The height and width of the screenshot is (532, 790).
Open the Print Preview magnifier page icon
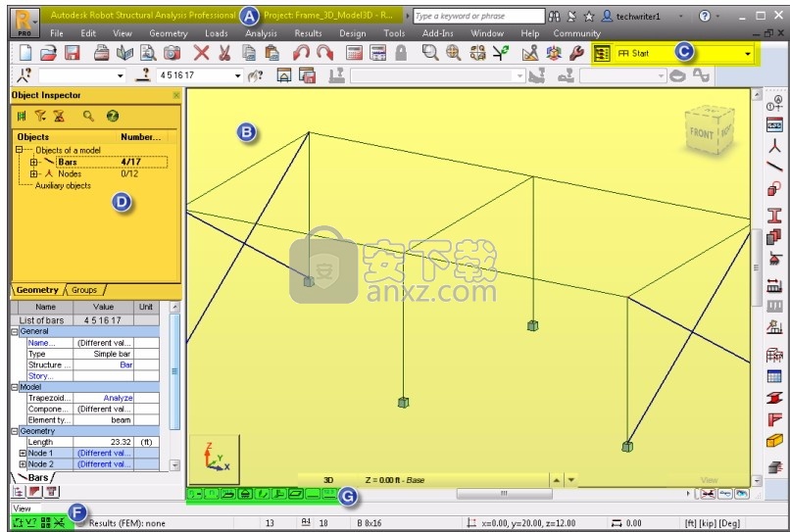(x=148, y=52)
